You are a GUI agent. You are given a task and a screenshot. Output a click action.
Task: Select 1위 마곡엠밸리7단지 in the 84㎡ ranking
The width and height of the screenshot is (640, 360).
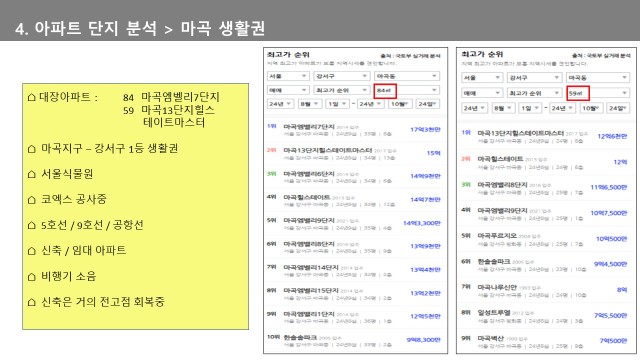click(354, 130)
